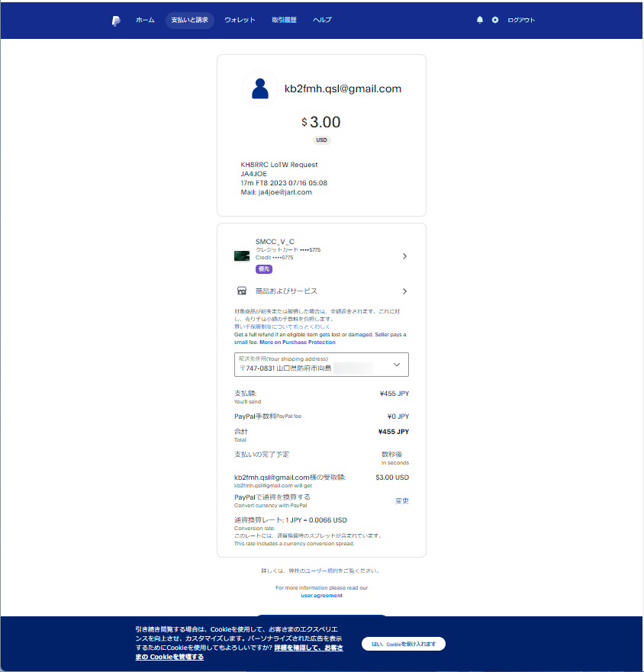The image size is (644, 672).
Task: Click the KH8RRC LoTW Request note text
Action: tap(279, 165)
